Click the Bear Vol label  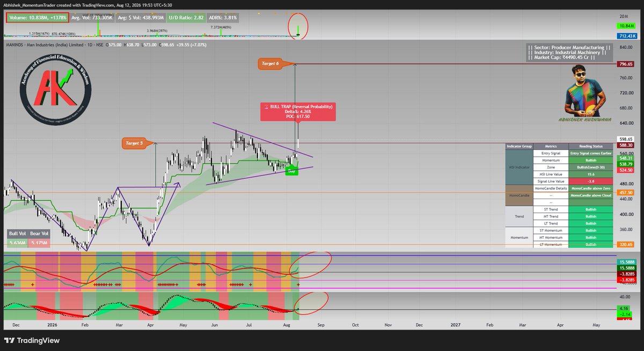(x=39, y=233)
